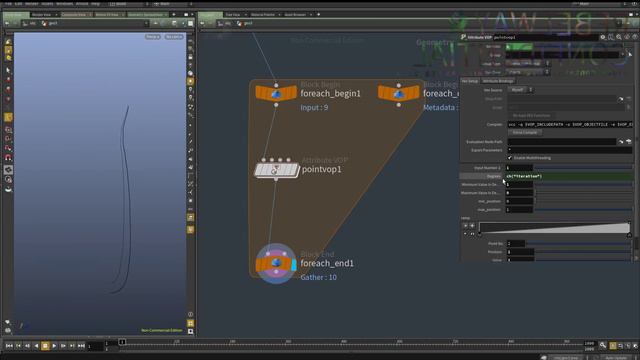
Task: Add a new pane tab in the viewport pane
Action: (x=174, y=15)
